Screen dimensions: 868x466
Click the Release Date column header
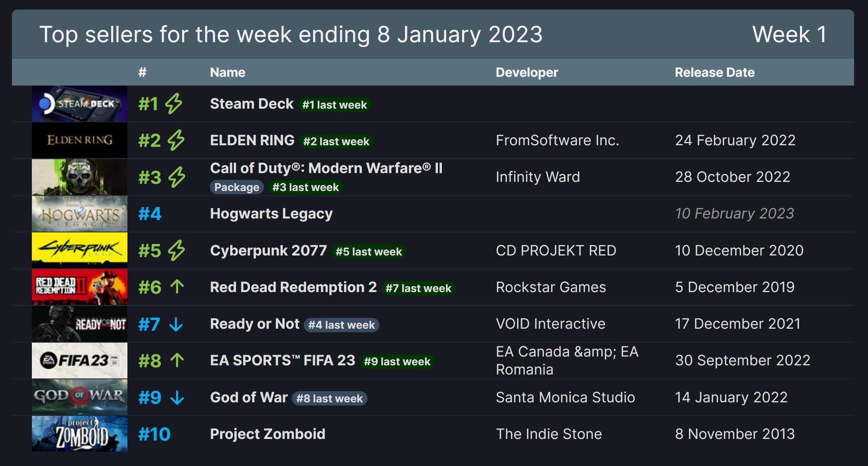click(x=715, y=72)
